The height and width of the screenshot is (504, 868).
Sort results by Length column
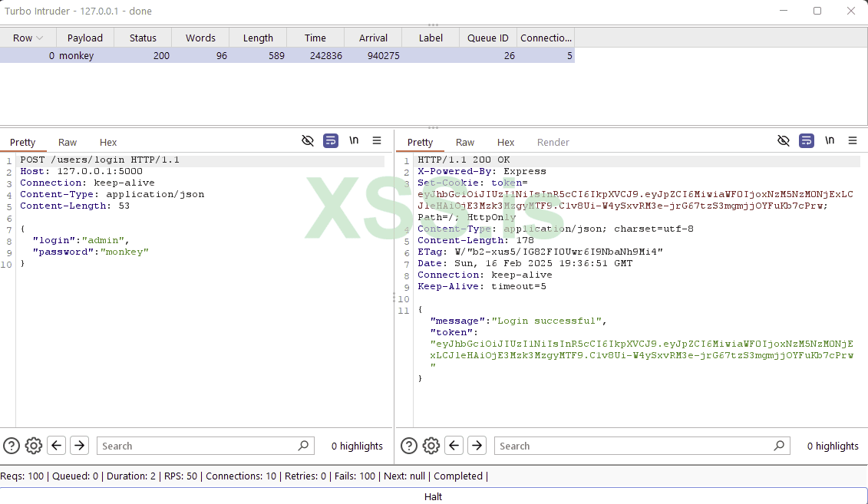pyautogui.click(x=258, y=38)
